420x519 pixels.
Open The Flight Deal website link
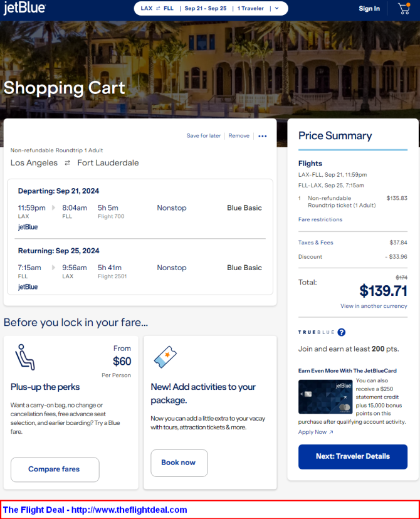coord(95,510)
